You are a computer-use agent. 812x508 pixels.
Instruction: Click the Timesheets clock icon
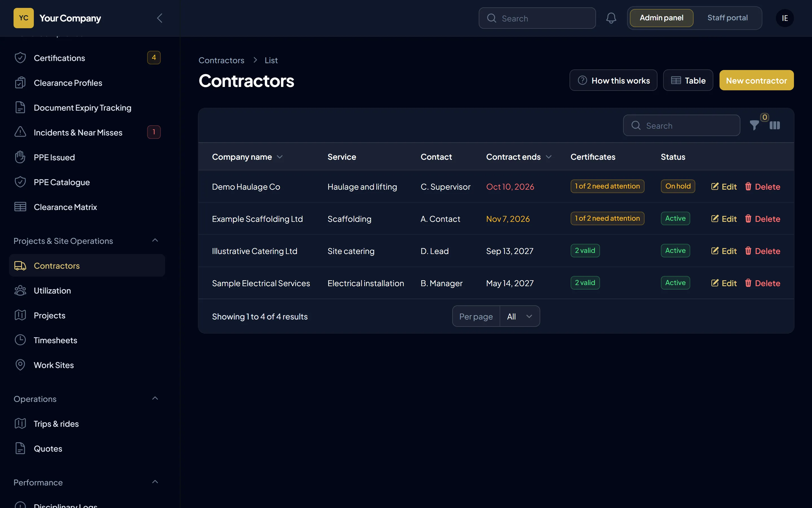(20, 340)
